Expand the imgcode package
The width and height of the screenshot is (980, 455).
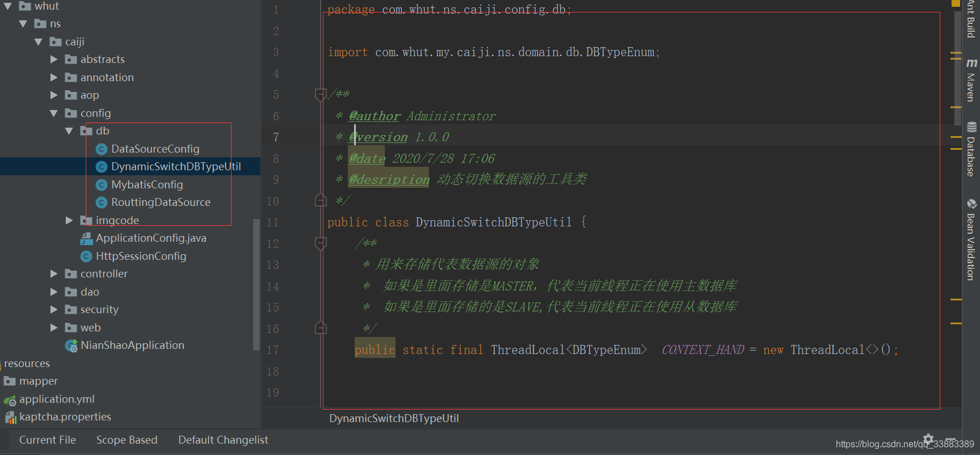click(x=69, y=220)
